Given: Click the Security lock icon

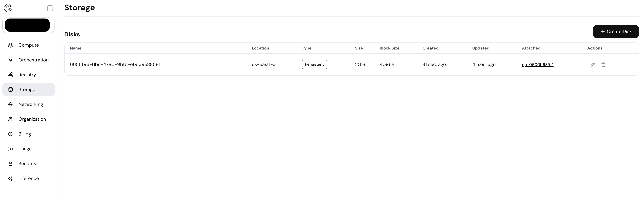Looking at the screenshot, I should [x=10, y=163].
